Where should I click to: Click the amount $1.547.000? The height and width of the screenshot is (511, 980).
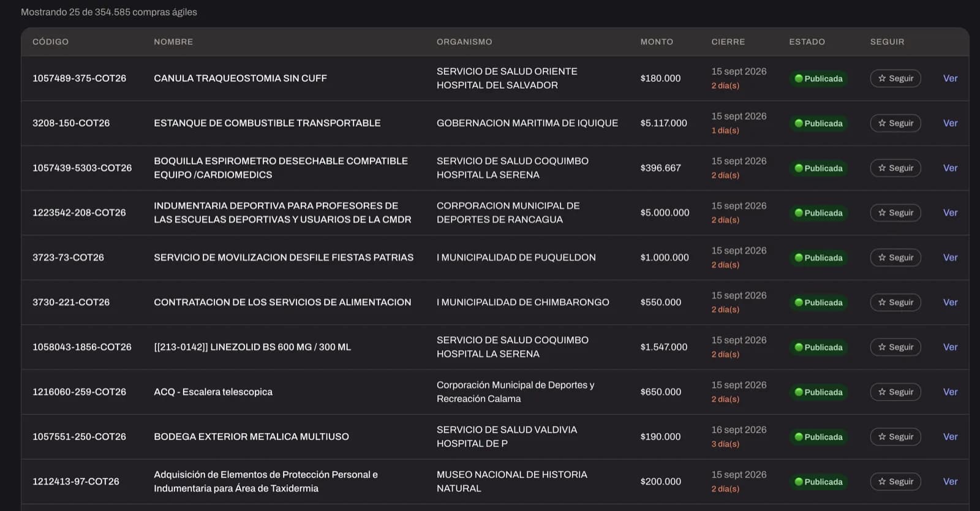coord(664,347)
